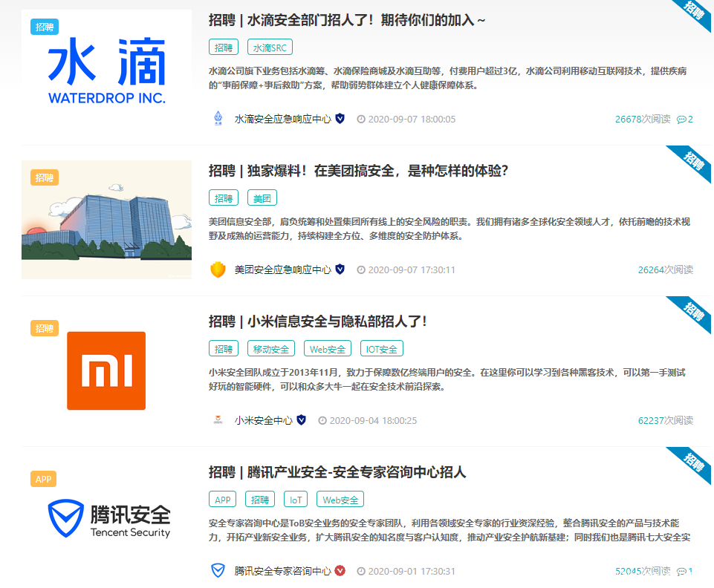Open article 腾讯产业安全-安全专家咨询中心招人 title
714x588 pixels.
(337, 472)
